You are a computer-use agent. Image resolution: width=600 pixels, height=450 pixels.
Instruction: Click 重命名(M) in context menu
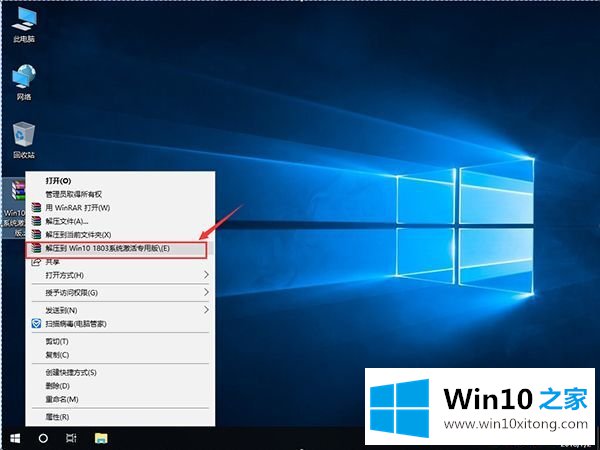60,398
